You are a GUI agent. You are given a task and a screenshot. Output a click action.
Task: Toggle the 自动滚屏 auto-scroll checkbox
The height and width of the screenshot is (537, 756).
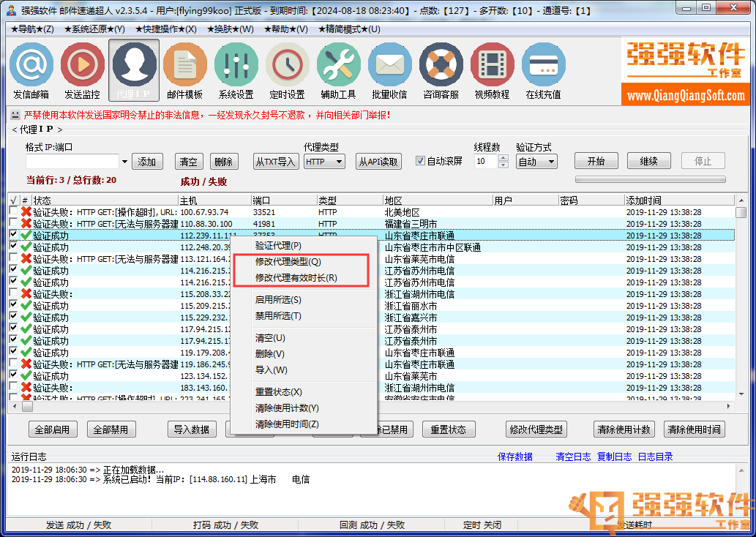pyautogui.click(x=420, y=161)
